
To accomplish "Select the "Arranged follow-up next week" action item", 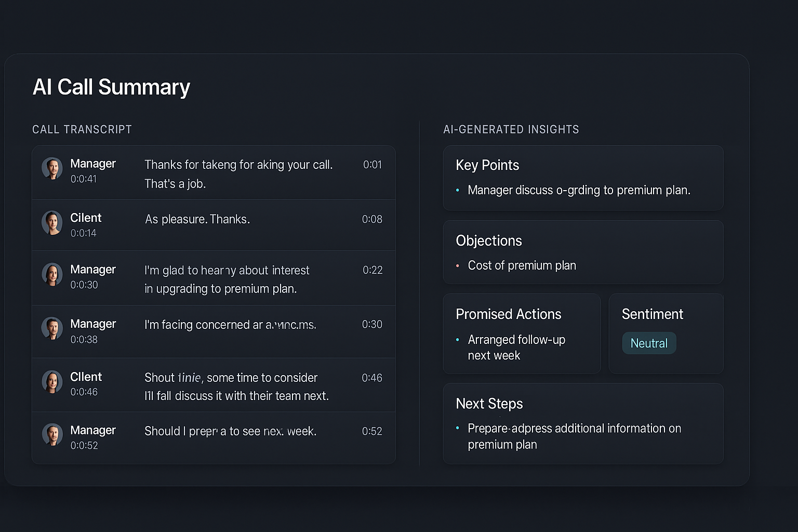I will (x=516, y=348).
